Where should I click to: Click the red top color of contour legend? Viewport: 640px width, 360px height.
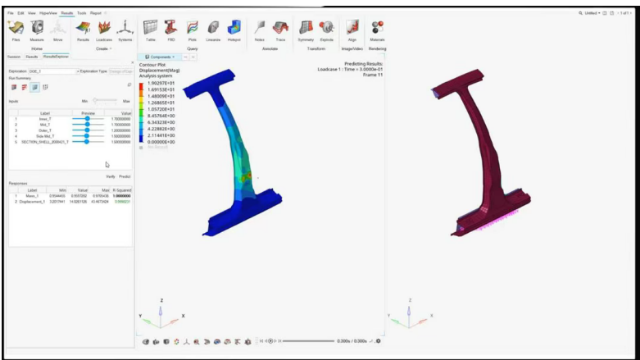click(x=141, y=86)
